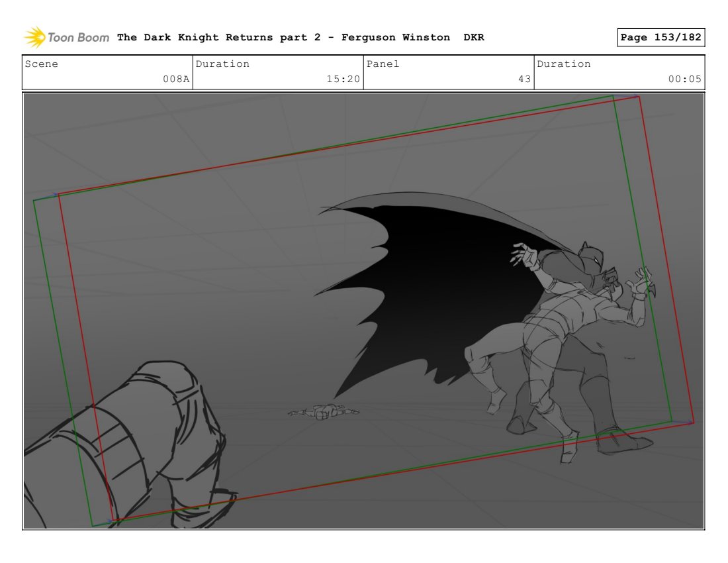The image size is (728, 563).
Task: Click the Toon Boom logo
Action: click(67, 38)
